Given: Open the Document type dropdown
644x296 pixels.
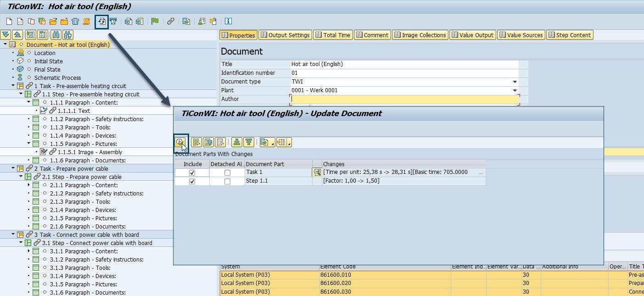Looking at the screenshot, I should point(515,82).
